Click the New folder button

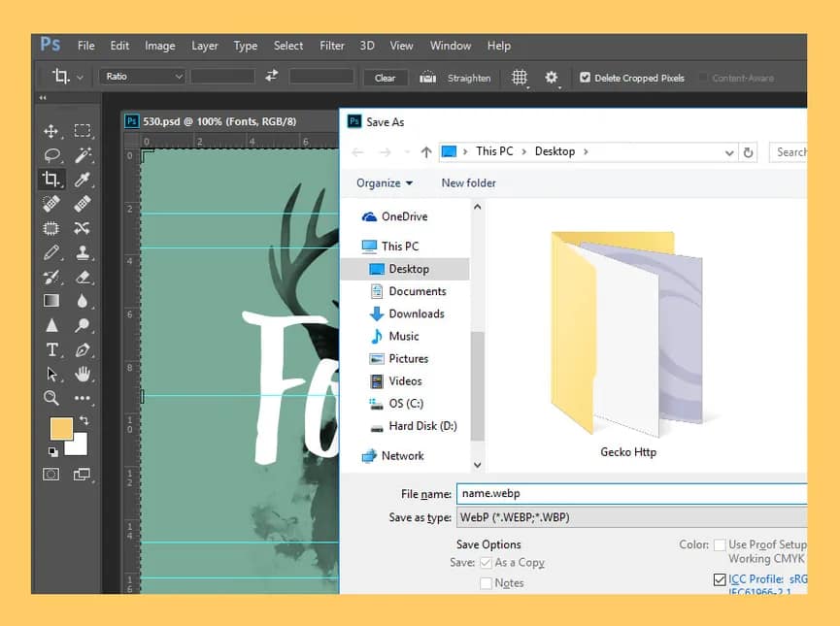(468, 182)
